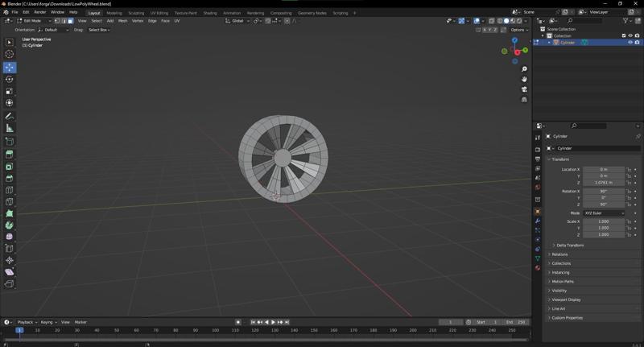This screenshot has width=644, height=347.
Task: Switch to the Modeling workspace tab
Action: 114,13
